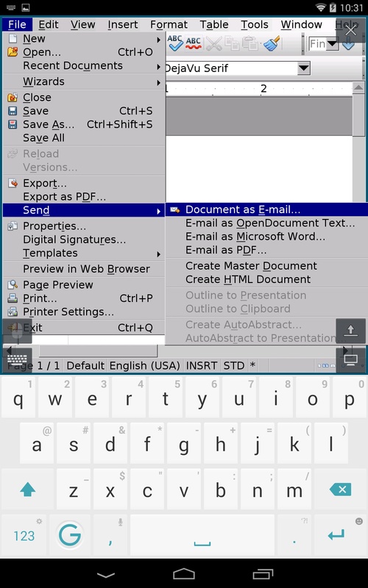This screenshot has height=588, width=368.
Task: Click the Page Preview magnifier icon
Action: click(13, 284)
